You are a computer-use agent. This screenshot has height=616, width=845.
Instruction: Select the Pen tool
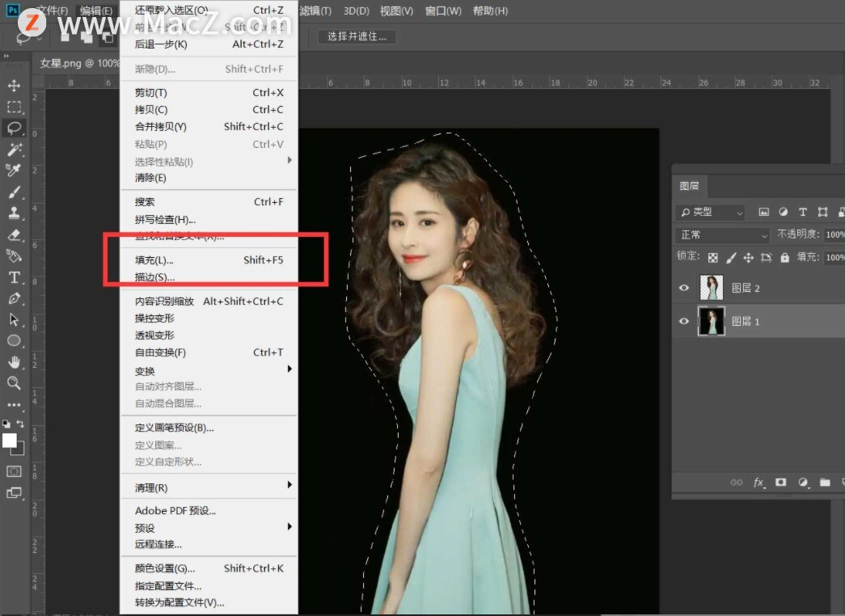pos(14,298)
